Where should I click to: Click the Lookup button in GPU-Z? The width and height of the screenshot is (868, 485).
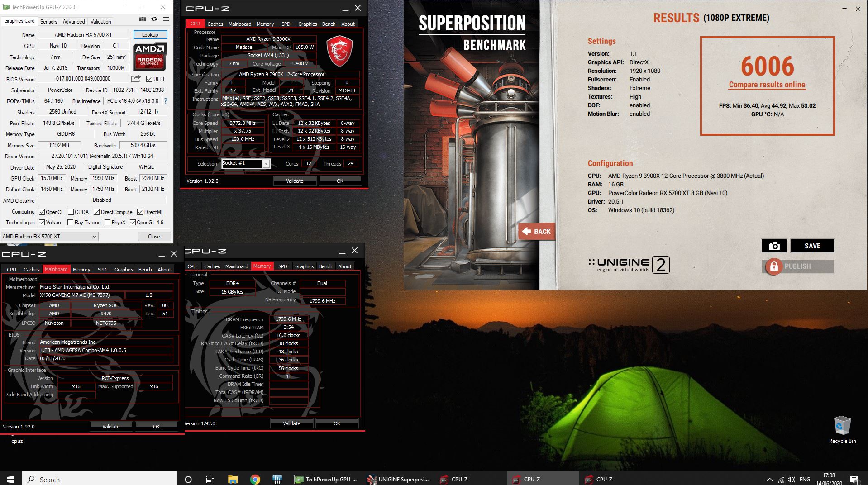[x=150, y=34]
